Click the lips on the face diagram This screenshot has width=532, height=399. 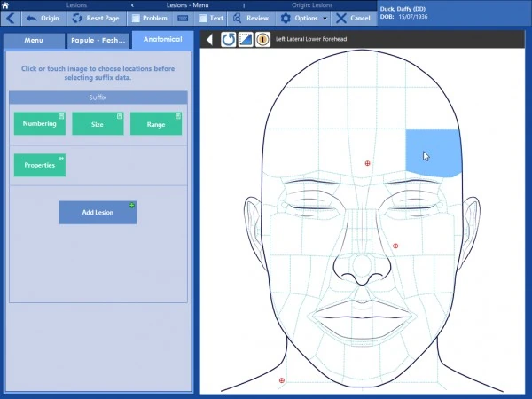(x=363, y=319)
